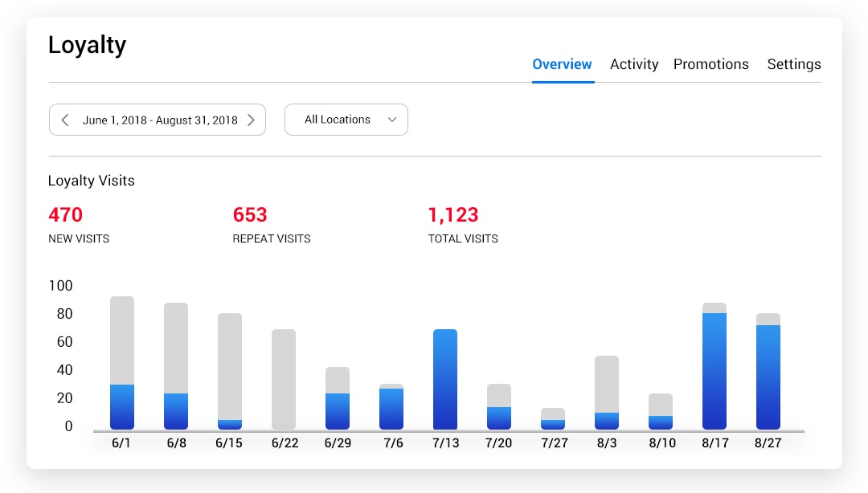Viewport: 868px width, 493px height.
Task: Click the 7/13 axis date label
Action: pyautogui.click(x=445, y=443)
